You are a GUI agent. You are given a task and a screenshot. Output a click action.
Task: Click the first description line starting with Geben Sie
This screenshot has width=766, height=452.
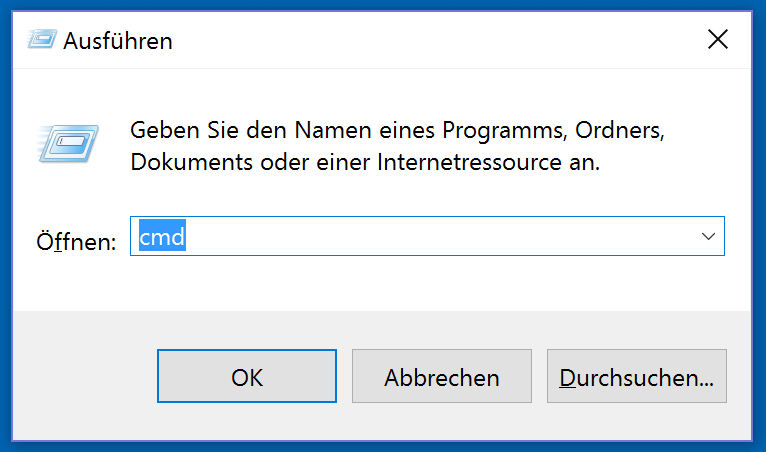(x=398, y=130)
